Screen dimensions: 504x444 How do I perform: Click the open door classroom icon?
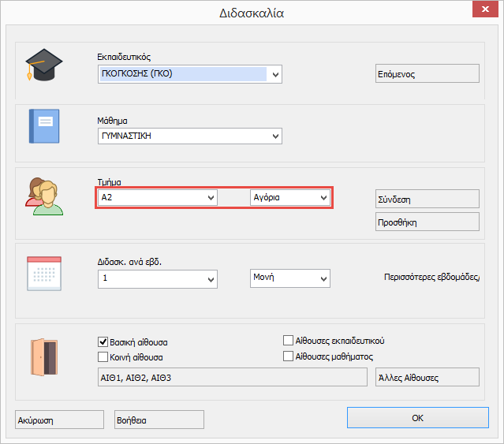43,355
